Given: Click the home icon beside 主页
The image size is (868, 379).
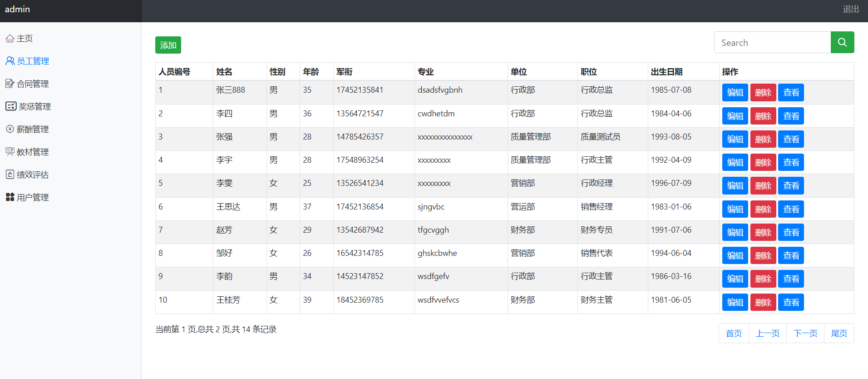Looking at the screenshot, I should [x=10, y=38].
